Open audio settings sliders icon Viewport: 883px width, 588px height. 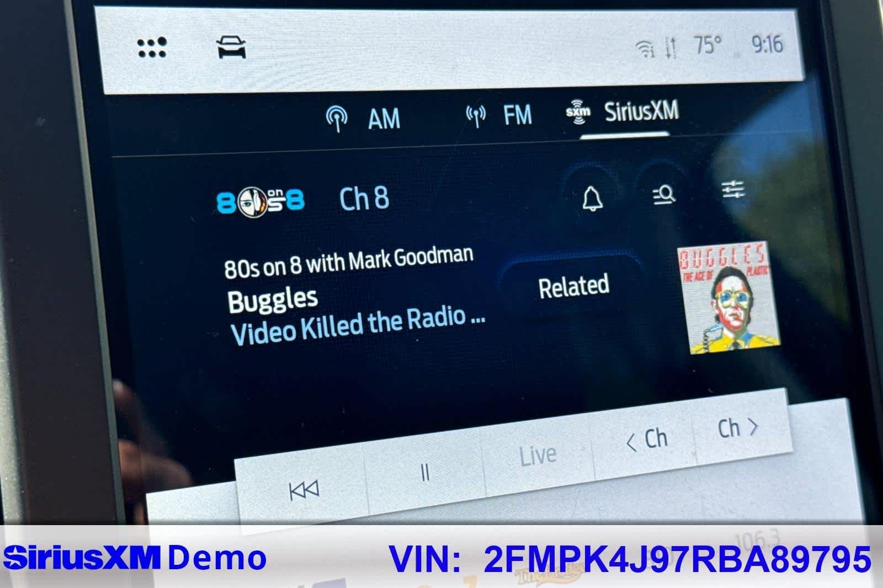tap(733, 190)
